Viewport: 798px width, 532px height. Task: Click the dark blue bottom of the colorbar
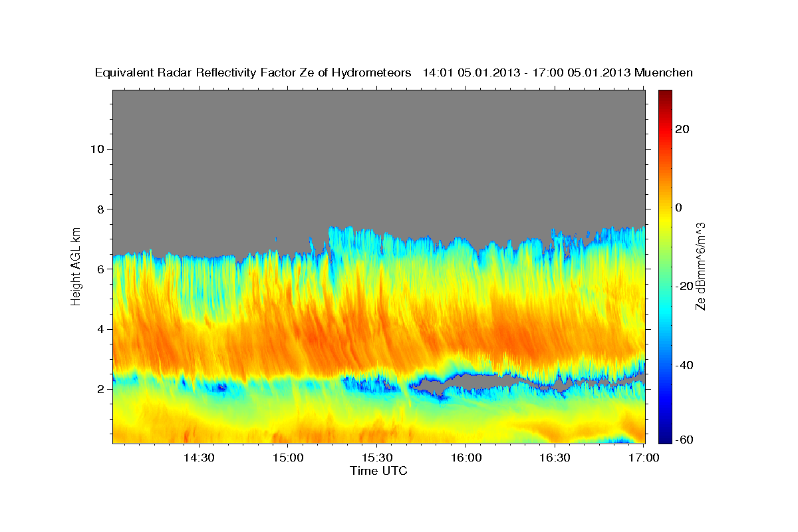(x=664, y=438)
